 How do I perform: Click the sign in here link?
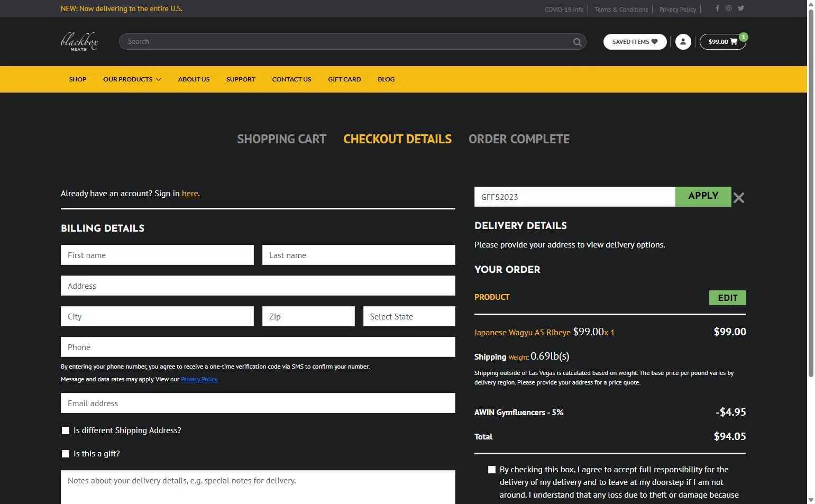pyautogui.click(x=191, y=194)
